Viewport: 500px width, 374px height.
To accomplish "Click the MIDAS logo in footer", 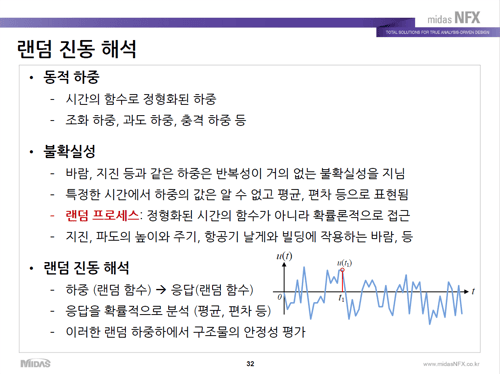I will pyautogui.click(x=35, y=363).
